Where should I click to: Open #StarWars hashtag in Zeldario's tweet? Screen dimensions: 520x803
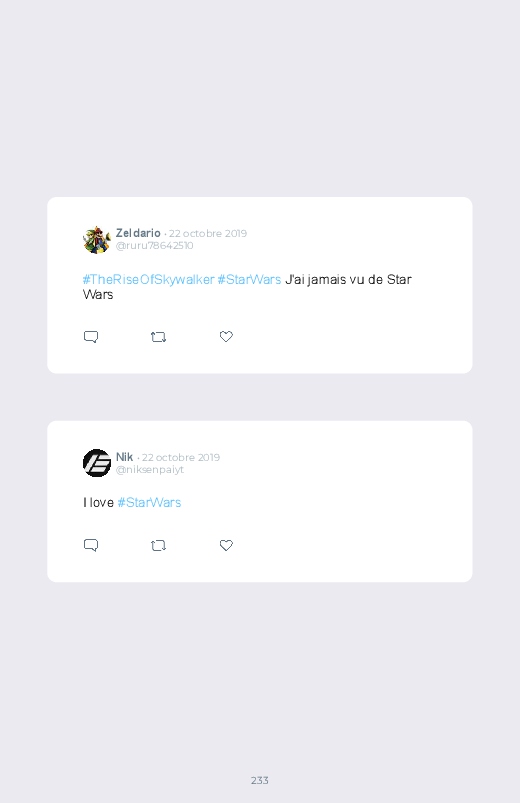pos(249,279)
